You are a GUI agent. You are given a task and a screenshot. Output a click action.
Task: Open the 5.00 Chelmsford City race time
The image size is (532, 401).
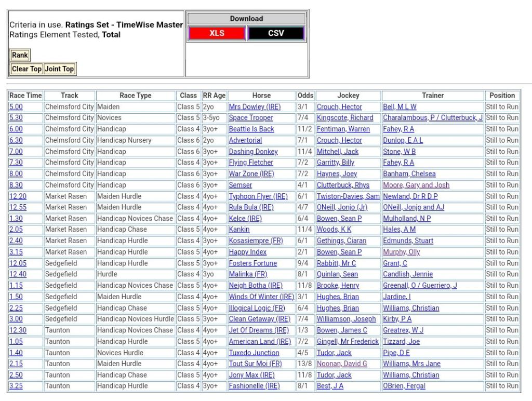(16, 107)
